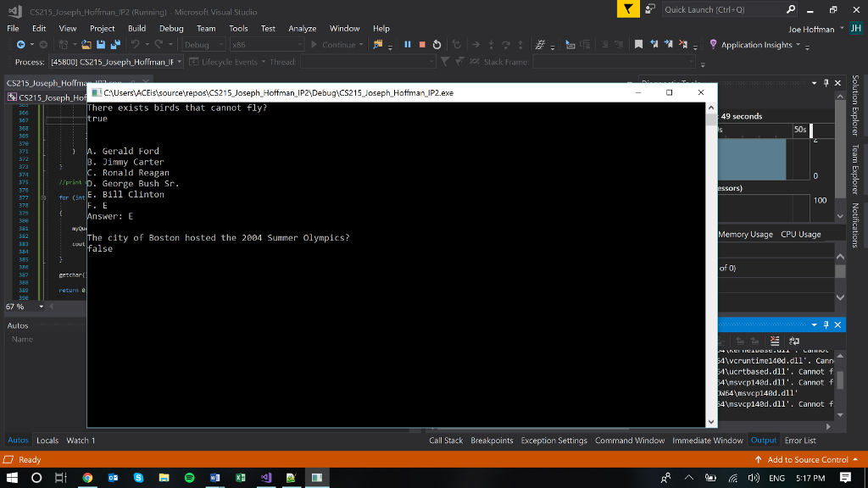This screenshot has width=868, height=488.
Task: Stop debugging using the red square icon
Action: point(422,44)
